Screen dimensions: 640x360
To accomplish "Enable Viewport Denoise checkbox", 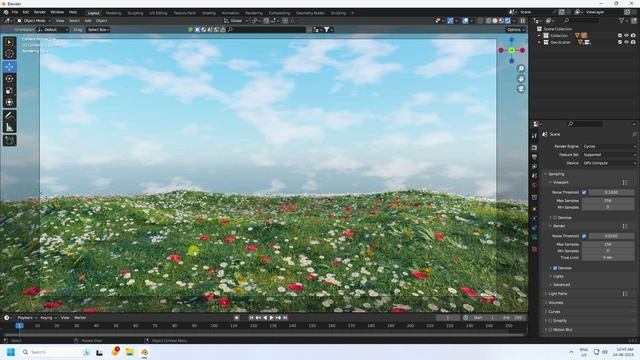I will point(555,218).
